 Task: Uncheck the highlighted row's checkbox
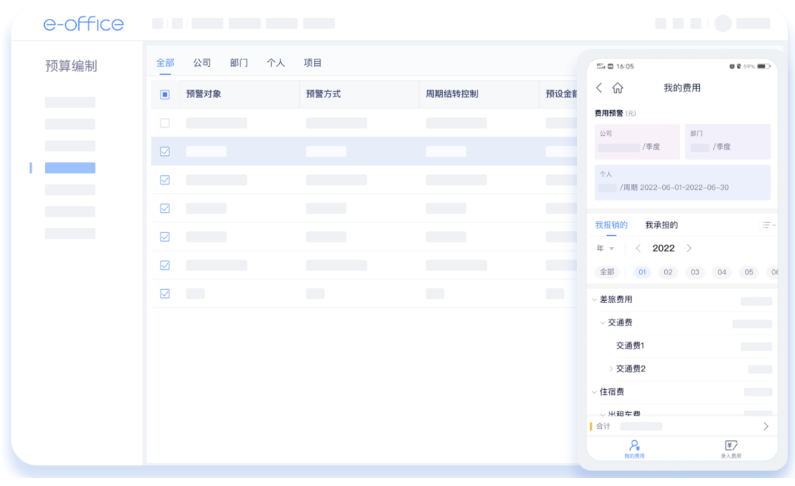pyautogui.click(x=165, y=151)
